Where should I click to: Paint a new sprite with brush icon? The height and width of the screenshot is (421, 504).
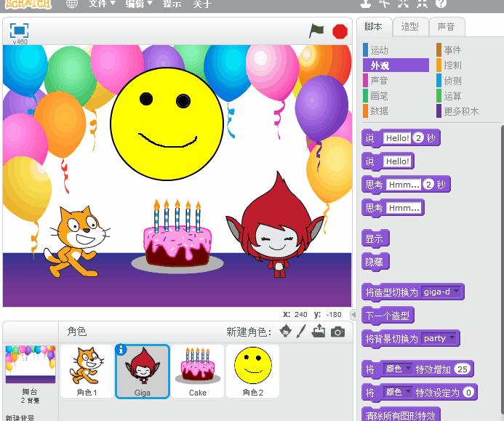(x=301, y=331)
